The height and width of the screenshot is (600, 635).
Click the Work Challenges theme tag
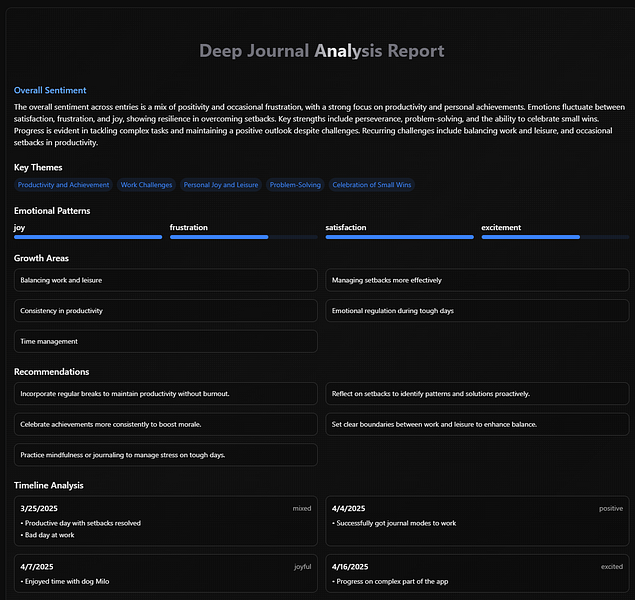coord(146,185)
